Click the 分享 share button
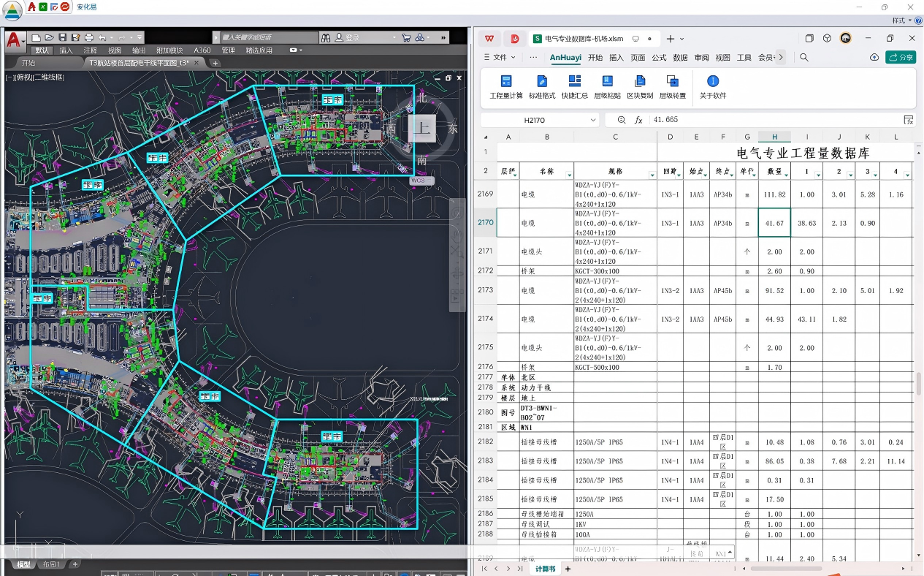 tap(901, 57)
